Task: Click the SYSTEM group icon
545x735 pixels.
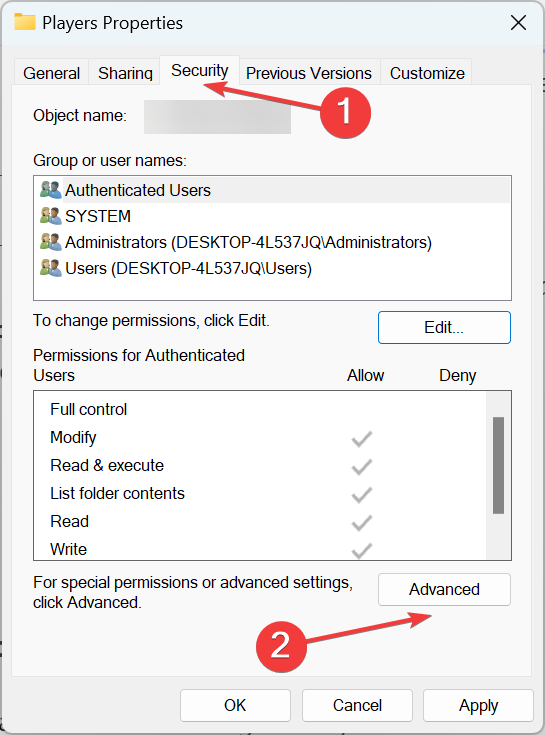Action: point(51,216)
